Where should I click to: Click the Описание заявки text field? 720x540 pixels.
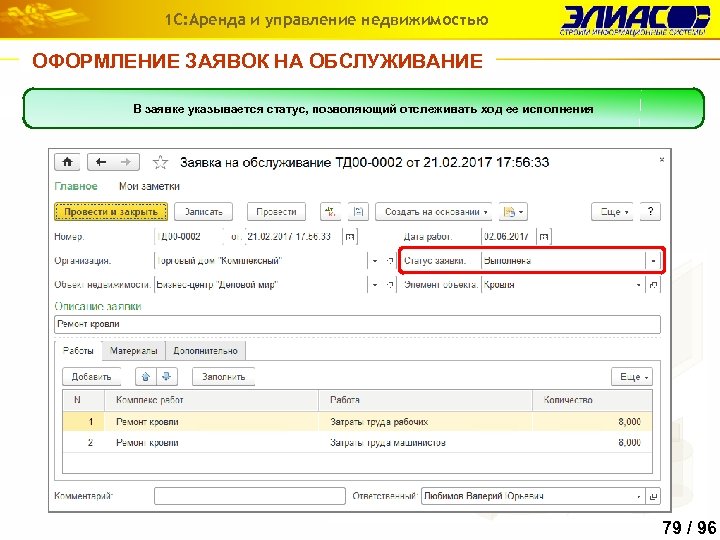coord(357,324)
